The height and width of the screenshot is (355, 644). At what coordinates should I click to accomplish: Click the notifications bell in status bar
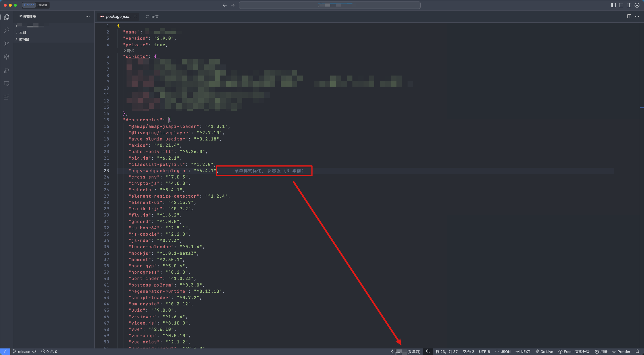click(637, 351)
